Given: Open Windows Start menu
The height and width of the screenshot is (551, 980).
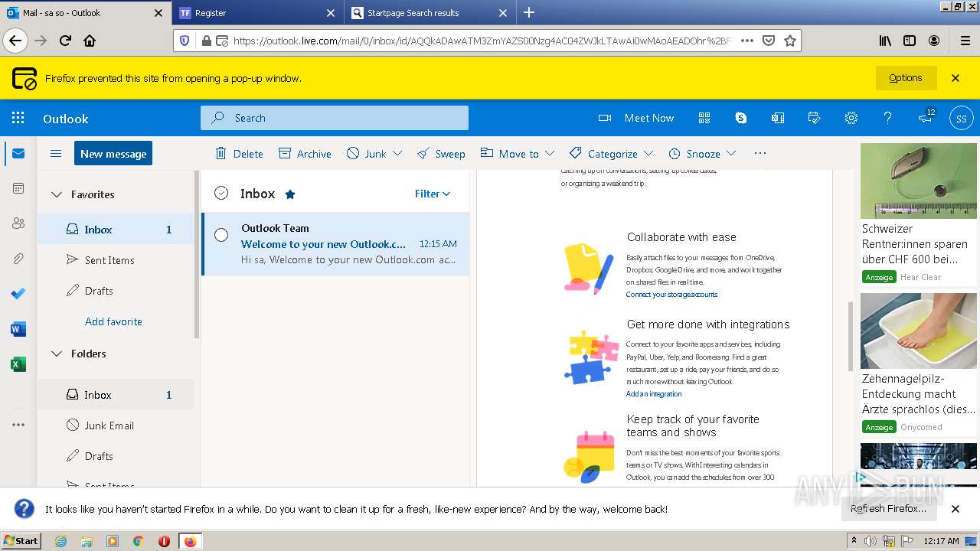Looking at the screenshot, I should click(21, 540).
